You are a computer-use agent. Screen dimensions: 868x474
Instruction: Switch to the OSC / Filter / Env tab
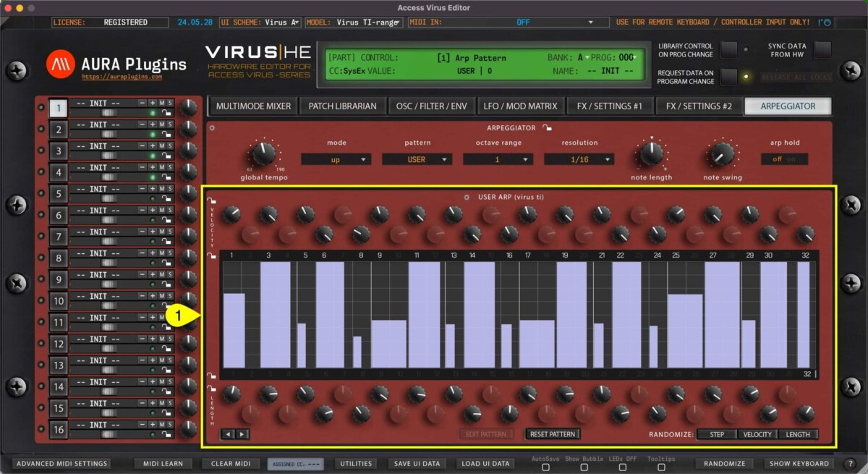pos(431,106)
